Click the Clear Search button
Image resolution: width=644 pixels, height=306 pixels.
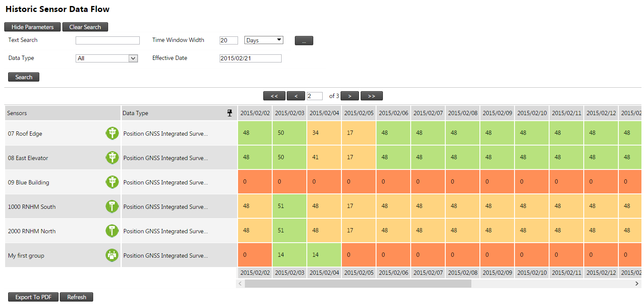(85, 27)
